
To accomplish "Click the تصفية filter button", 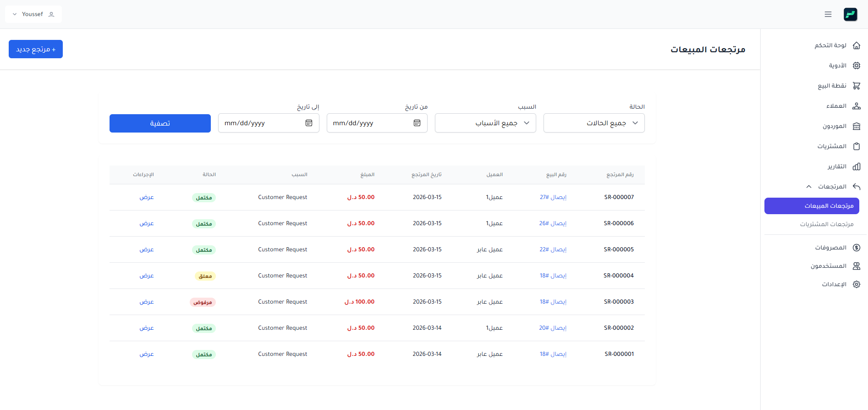I will 160,123.
